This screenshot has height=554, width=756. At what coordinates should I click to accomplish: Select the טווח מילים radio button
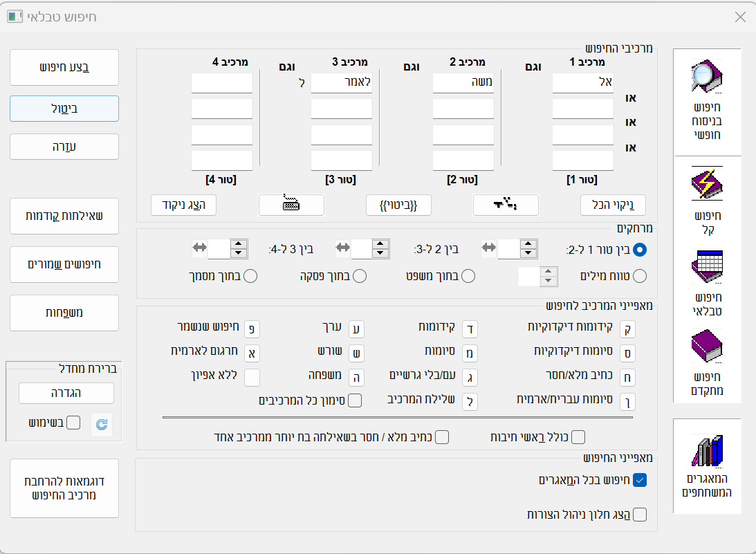coord(639,276)
